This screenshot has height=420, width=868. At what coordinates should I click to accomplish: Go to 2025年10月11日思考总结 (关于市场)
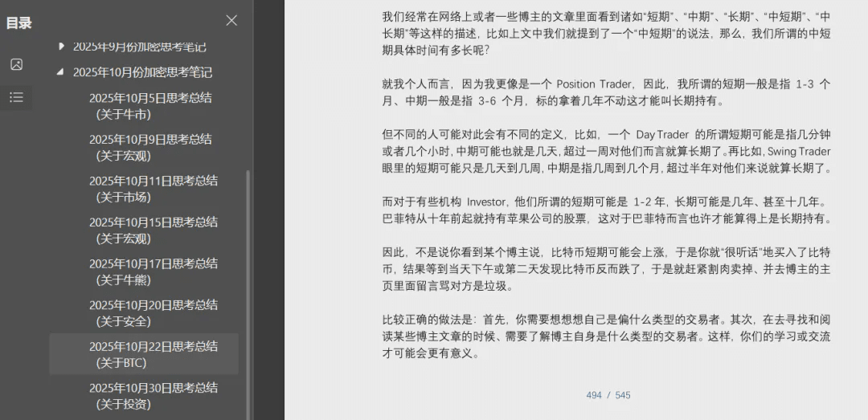point(153,189)
